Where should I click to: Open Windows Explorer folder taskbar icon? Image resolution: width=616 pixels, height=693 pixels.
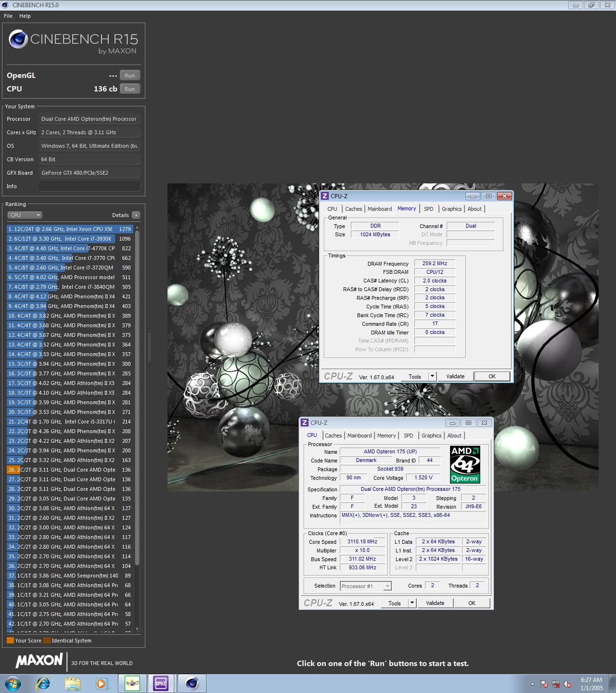coord(73,683)
